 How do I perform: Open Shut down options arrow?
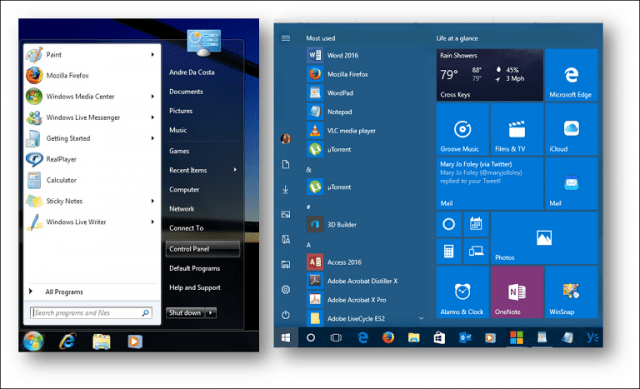[x=211, y=313]
